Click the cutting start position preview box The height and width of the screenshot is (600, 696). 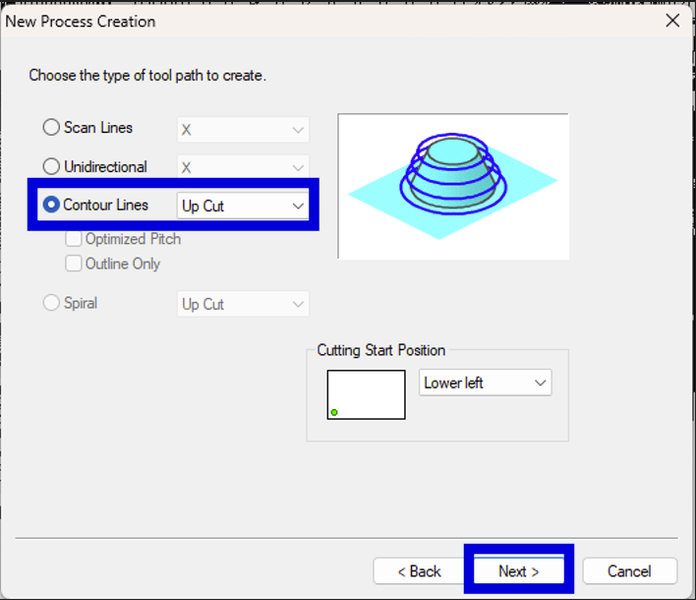[x=366, y=395]
